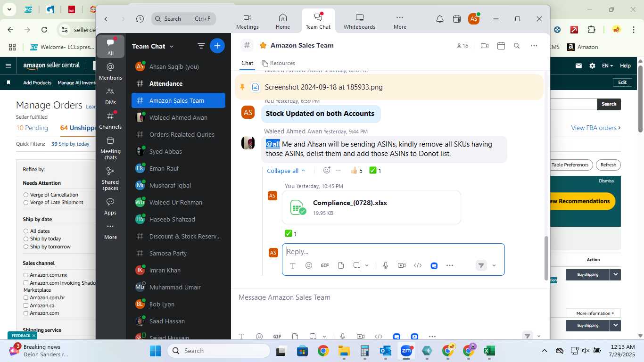Screen dimensions: 644x362
Task: Check the Amazon.com.mx sales channel
Action: click(x=26, y=275)
